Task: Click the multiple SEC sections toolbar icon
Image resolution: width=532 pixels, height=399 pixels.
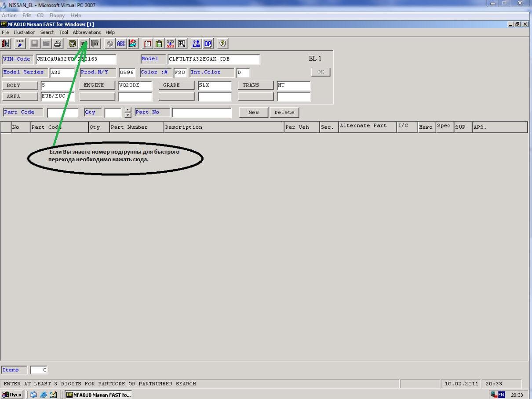Action: 95,44
